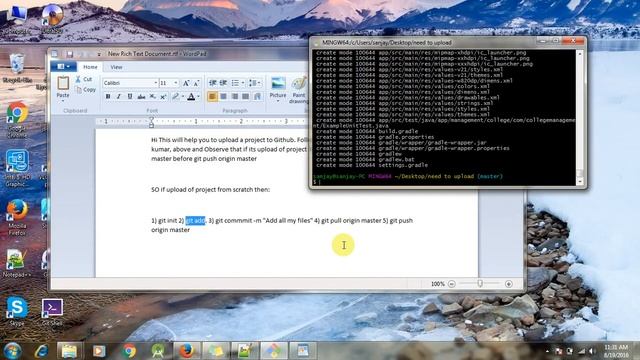Open Intel HD Graphics desktop shortcut

(17, 168)
